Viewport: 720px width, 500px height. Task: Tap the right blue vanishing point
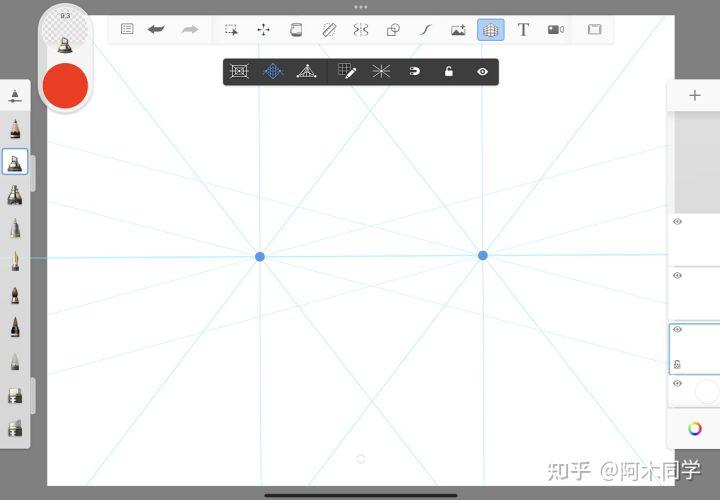coord(483,255)
